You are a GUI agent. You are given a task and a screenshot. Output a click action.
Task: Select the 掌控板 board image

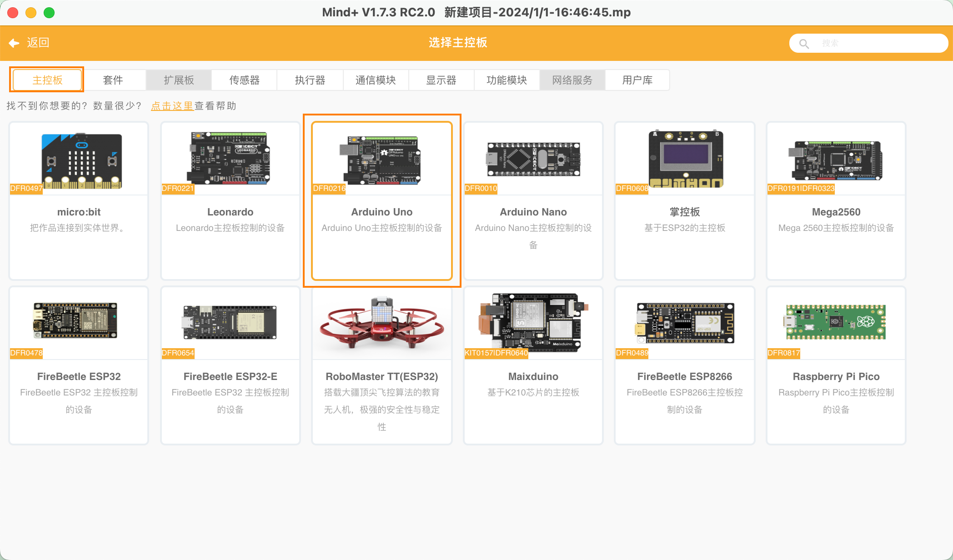[x=685, y=159]
